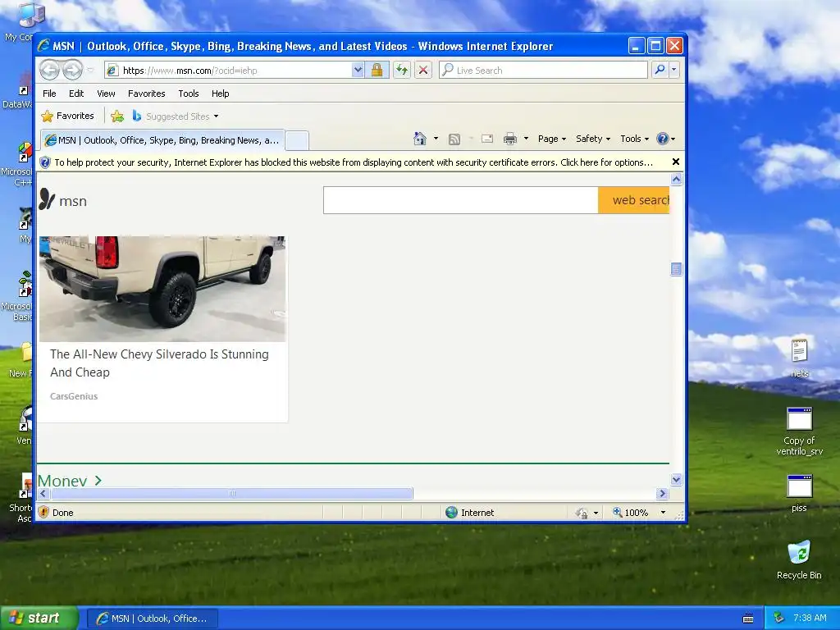This screenshot has width=840, height=630.
Task: Click the vertical scrollbar thumb
Action: click(676, 269)
